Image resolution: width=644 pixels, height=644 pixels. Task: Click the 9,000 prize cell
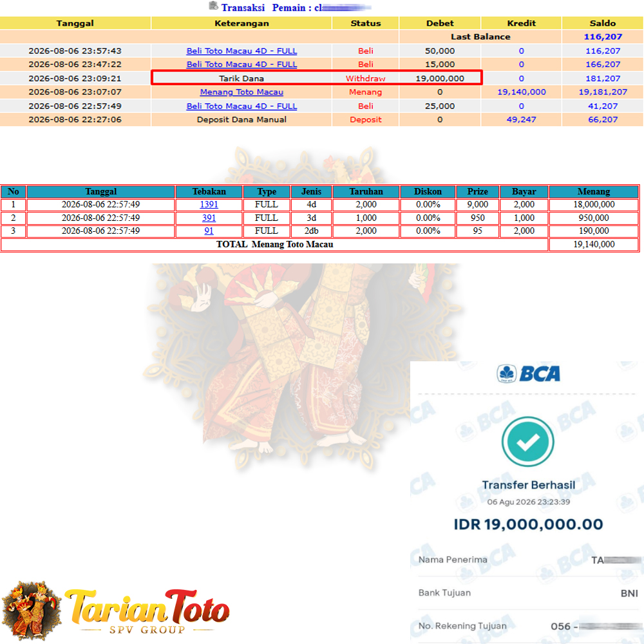click(477, 205)
